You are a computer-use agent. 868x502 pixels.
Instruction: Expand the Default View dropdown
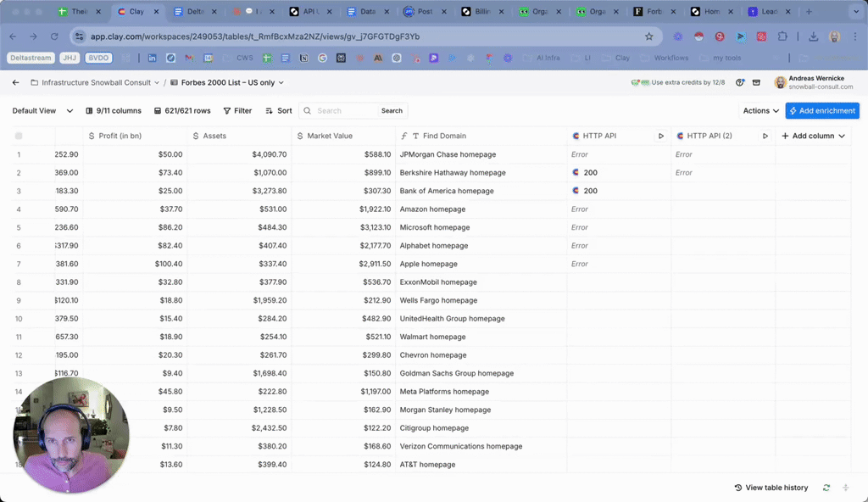(42, 111)
